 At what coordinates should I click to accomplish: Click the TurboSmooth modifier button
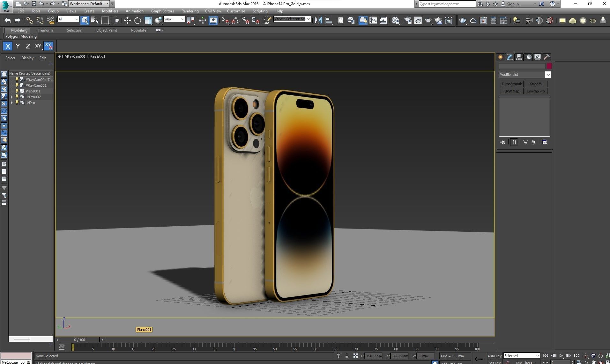pos(512,84)
